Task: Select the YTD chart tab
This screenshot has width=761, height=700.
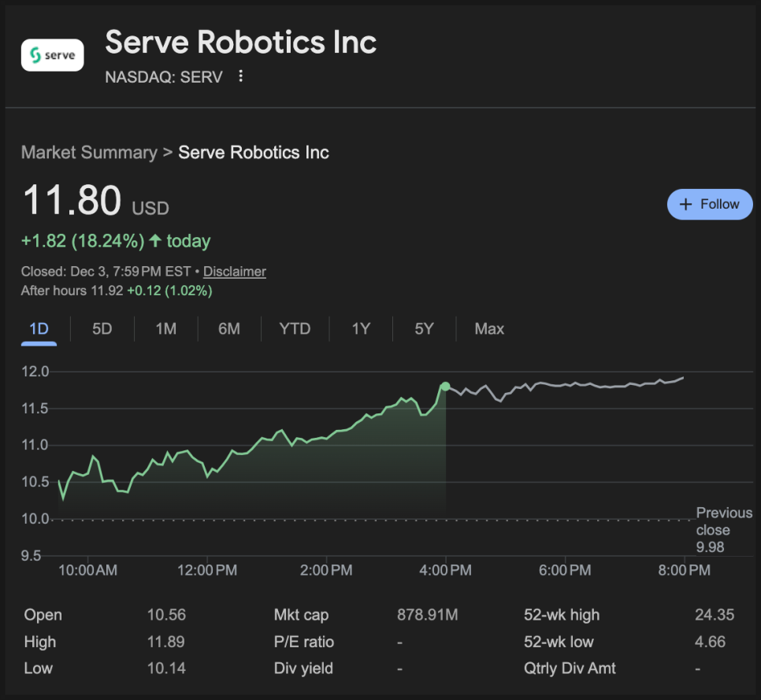Action: click(x=295, y=329)
